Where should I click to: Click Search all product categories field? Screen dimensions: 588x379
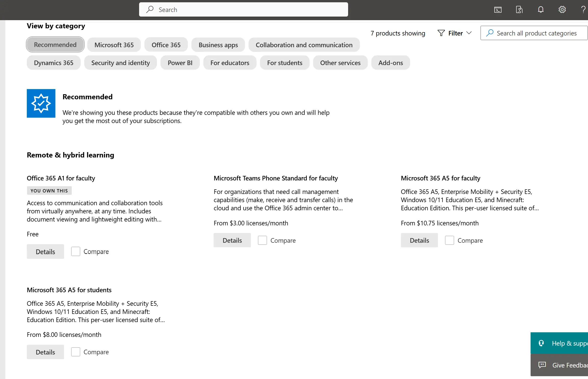pos(534,33)
